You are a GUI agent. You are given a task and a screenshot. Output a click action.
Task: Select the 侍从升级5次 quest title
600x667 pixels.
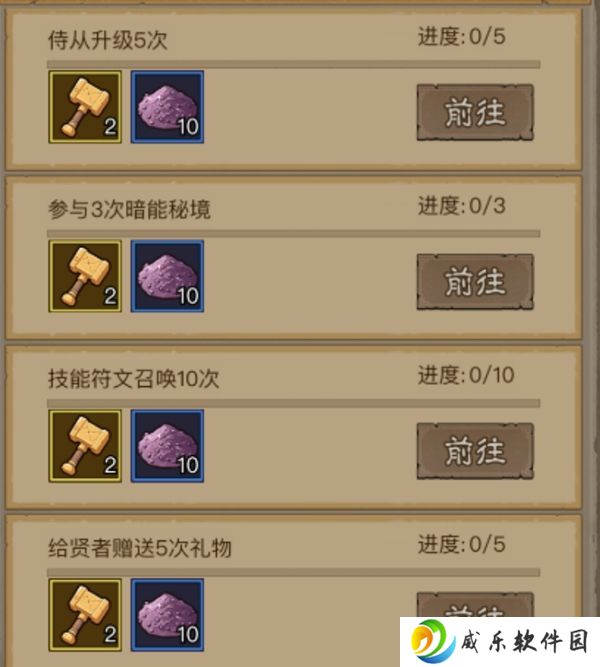pos(108,40)
